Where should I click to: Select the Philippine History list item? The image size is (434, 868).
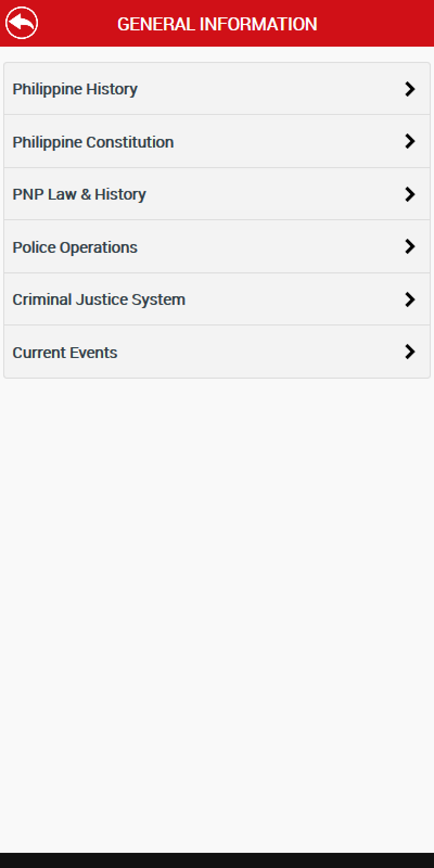(170, 89)
